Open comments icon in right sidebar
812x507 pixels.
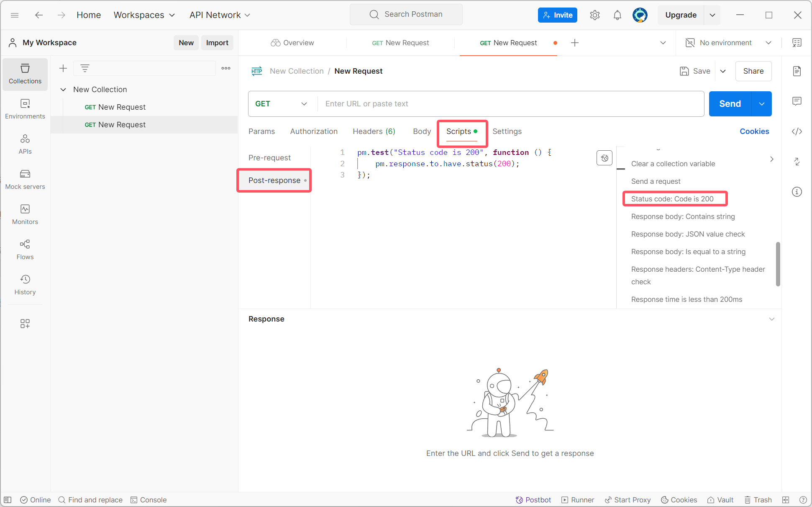point(797,101)
